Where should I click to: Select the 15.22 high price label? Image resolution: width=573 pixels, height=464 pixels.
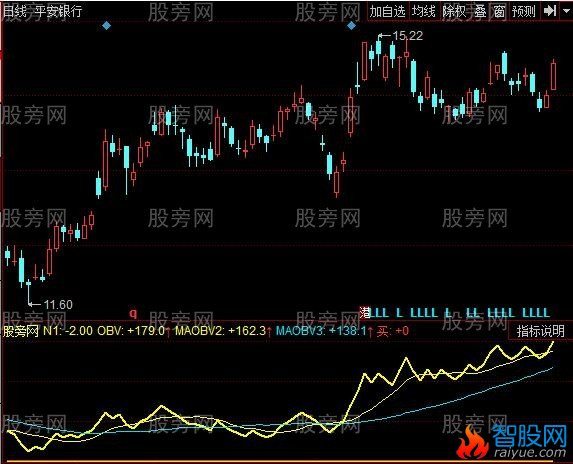407,36
